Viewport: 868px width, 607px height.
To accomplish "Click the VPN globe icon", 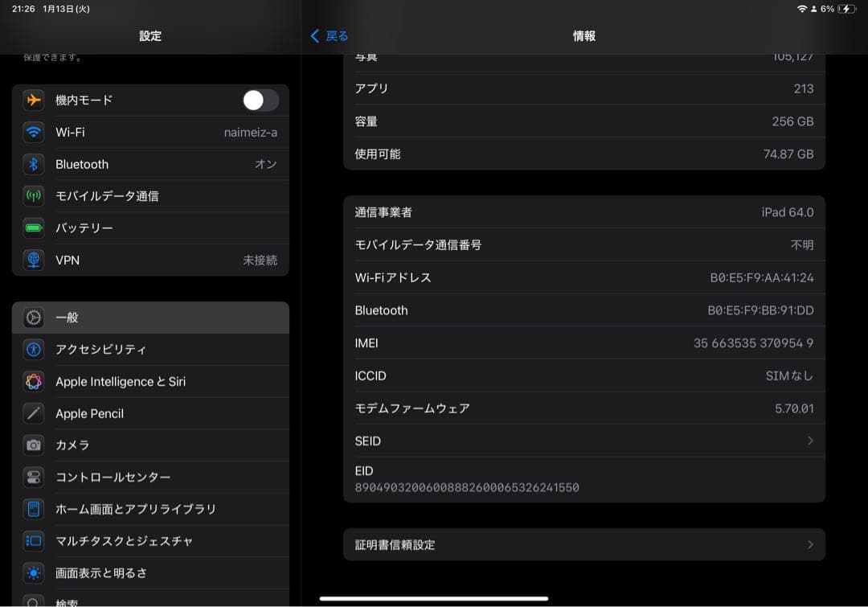I will pos(33,260).
